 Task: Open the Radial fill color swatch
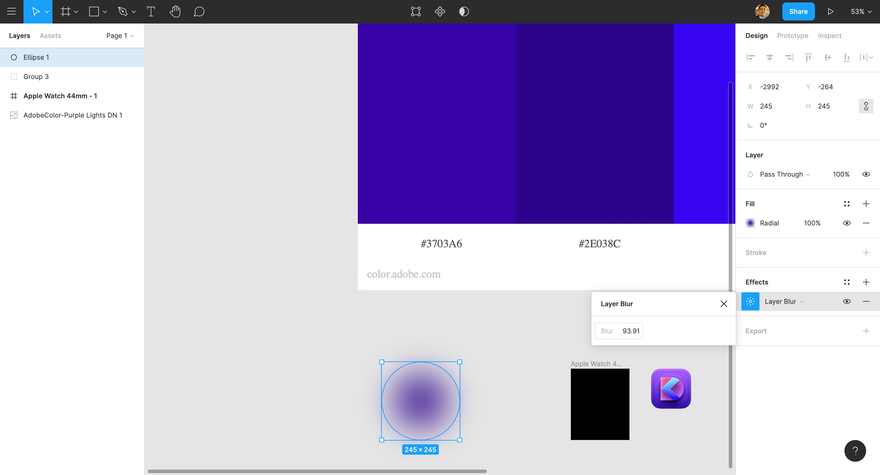[x=750, y=223]
